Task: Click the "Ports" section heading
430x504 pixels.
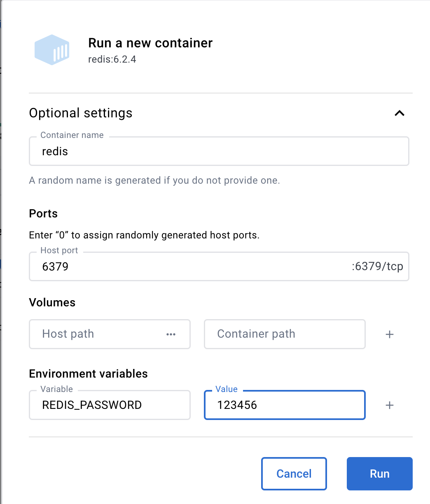Action: tap(43, 214)
